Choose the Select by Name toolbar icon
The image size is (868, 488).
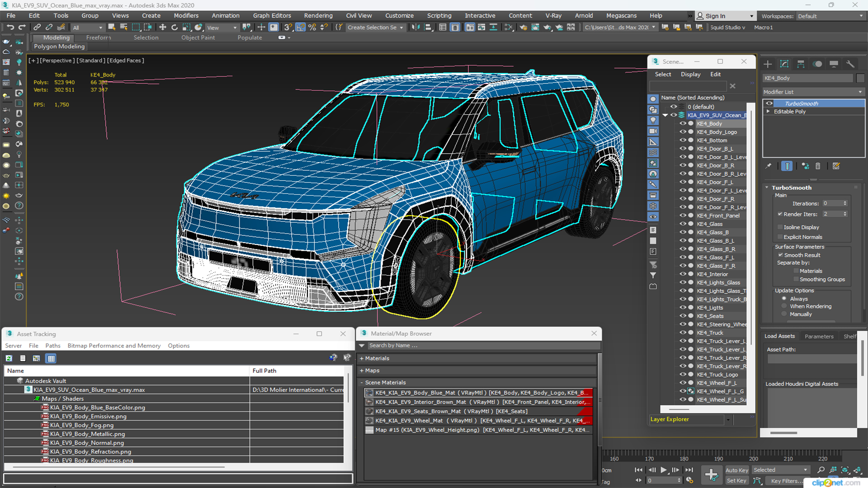[x=124, y=28]
